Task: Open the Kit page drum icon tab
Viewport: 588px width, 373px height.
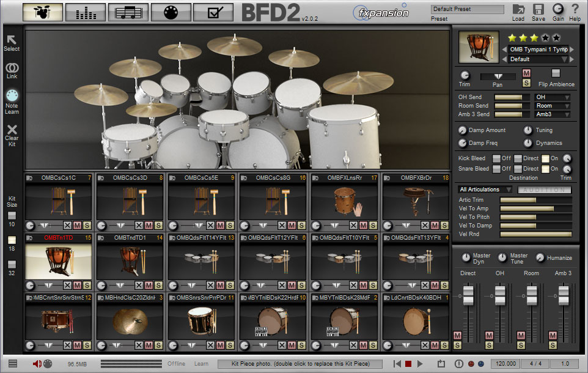Action: [42, 12]
